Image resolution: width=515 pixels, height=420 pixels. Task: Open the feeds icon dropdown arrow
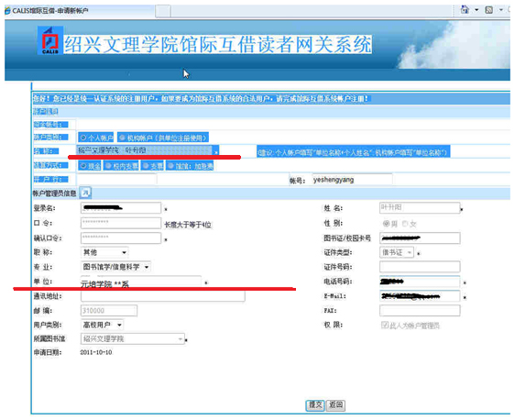(501, 10)
